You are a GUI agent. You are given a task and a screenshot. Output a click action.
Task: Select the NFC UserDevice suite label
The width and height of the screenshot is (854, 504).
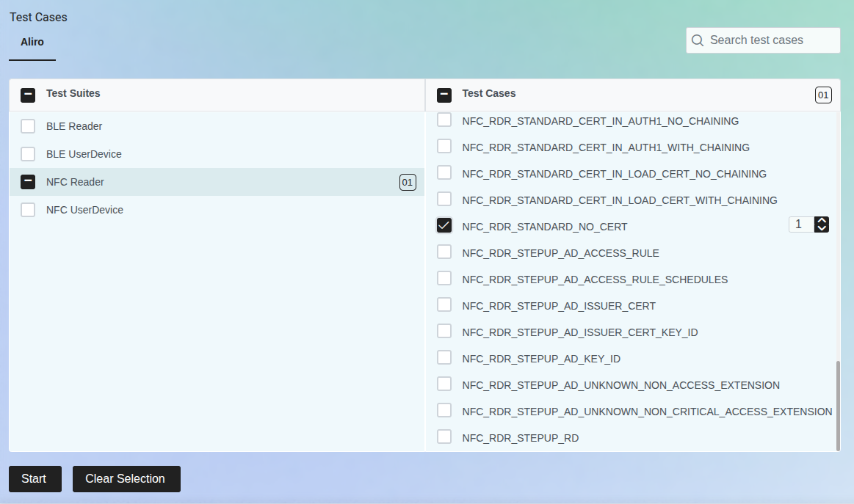pyautogui.click(x=84, y=210)
